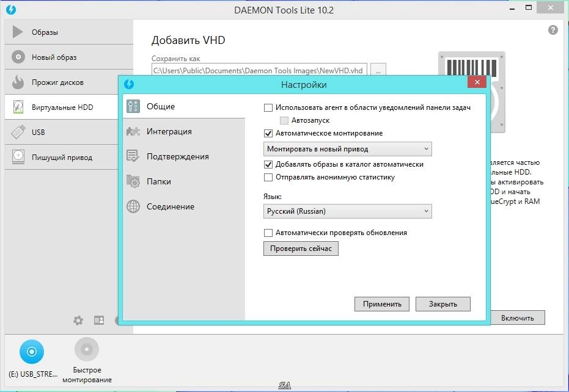Viewport: 569px width, 392px height.
Task: Click the Включить button in main window
Action: click(x=518, y=318)
